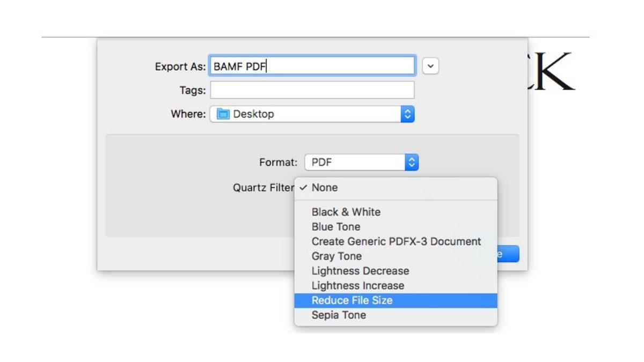Choose the Sepia Tone filter
644x362 pixels.
339,315
